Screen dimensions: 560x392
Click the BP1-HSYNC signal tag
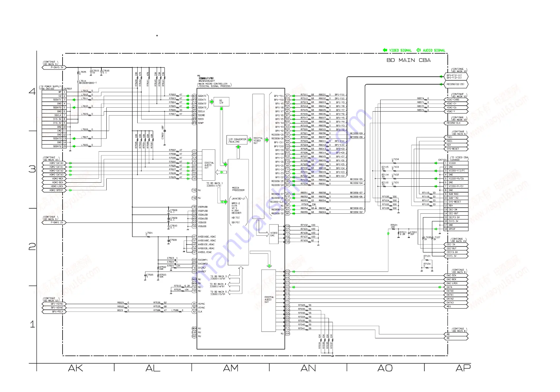[54, 304]
